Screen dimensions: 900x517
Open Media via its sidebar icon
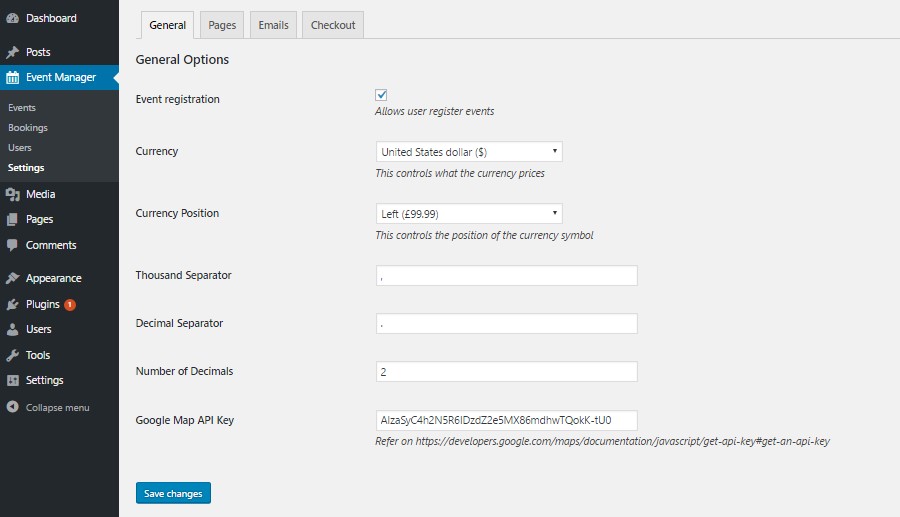[12, 194]
